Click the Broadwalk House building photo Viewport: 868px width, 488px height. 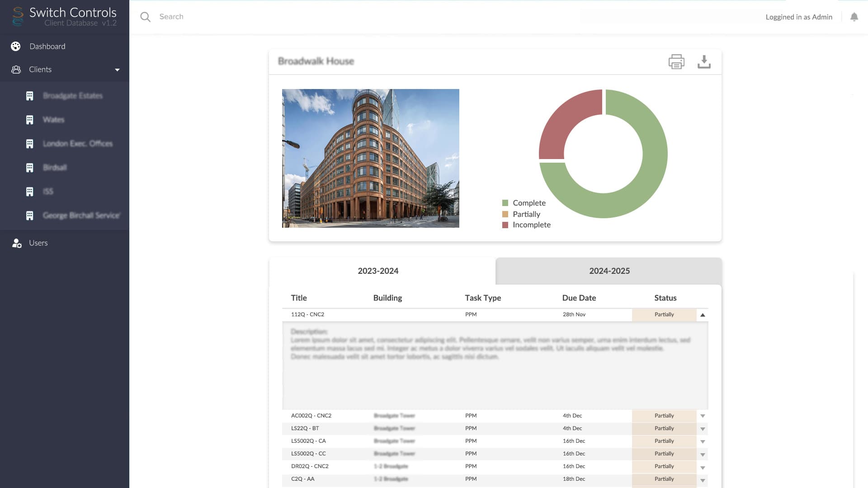tap(370, 158)
